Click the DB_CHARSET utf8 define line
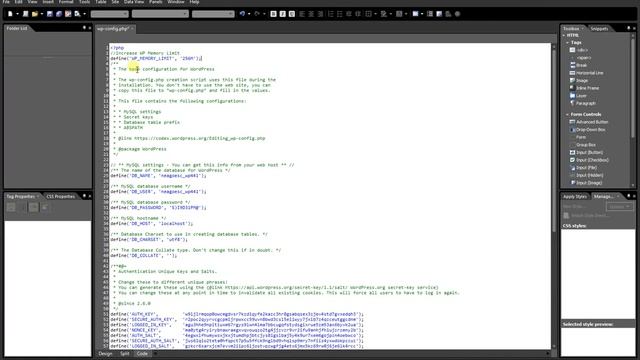This screenshot has height=360, width=640. (x=149, y=240)
